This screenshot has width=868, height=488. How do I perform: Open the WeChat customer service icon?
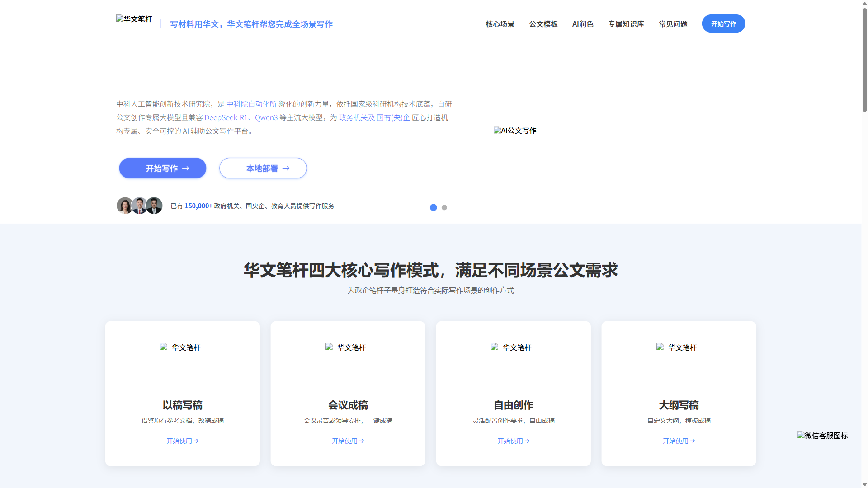(822, 436)
